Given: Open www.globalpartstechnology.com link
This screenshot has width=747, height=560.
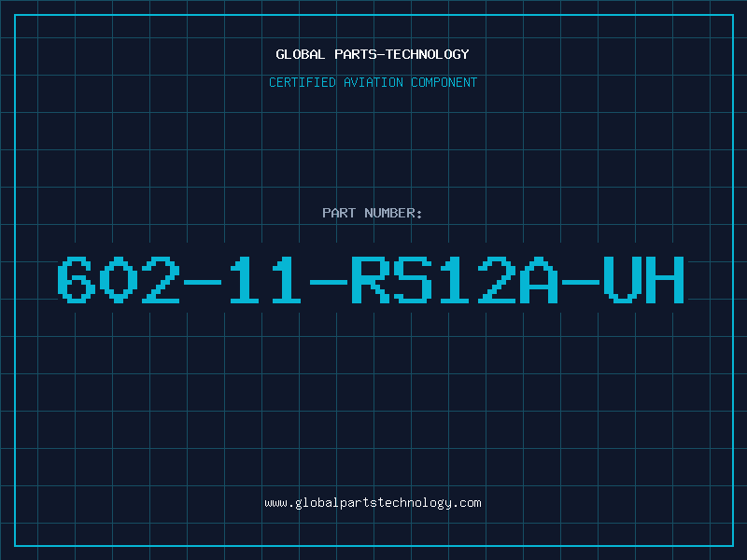Looking at the screenshot, I should [373, 503].
